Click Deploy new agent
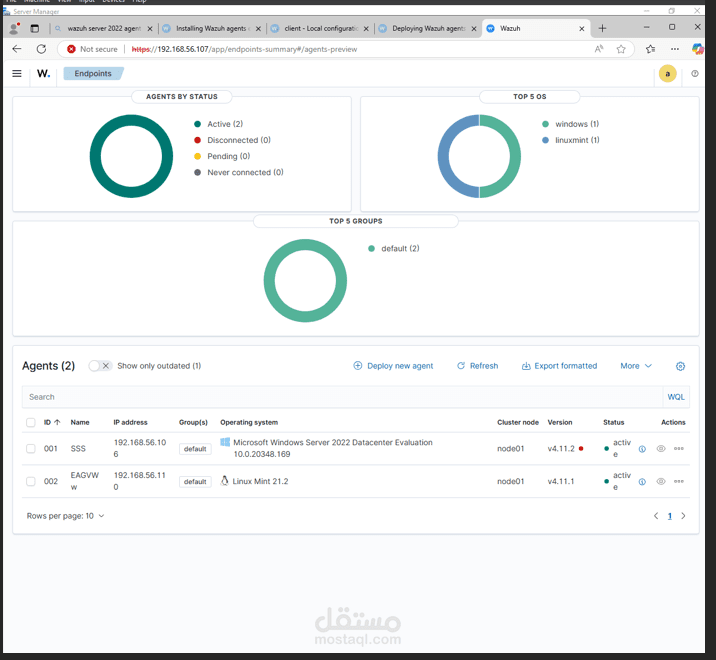This screenshot has width=716, height=660. point(393,366)
